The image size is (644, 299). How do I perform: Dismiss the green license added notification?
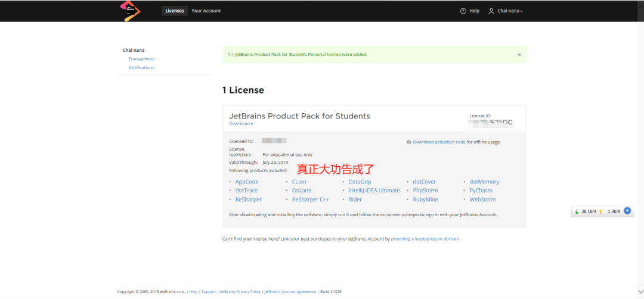(x=519, y=55)
